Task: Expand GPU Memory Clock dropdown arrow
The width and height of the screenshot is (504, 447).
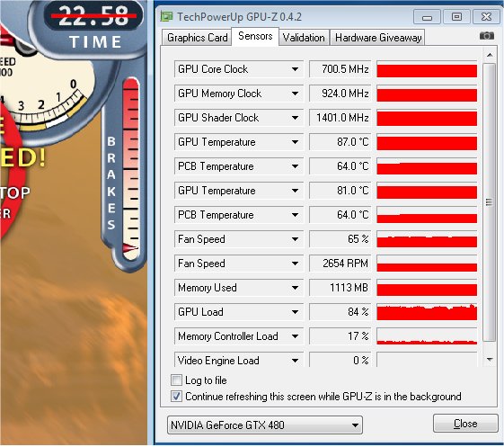Action: click(295, 94)
